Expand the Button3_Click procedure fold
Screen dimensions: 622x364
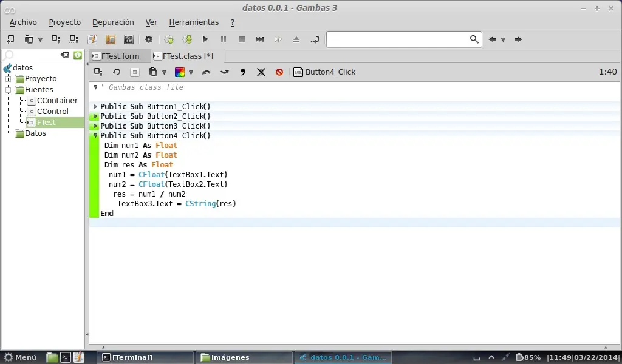[95, 126]
